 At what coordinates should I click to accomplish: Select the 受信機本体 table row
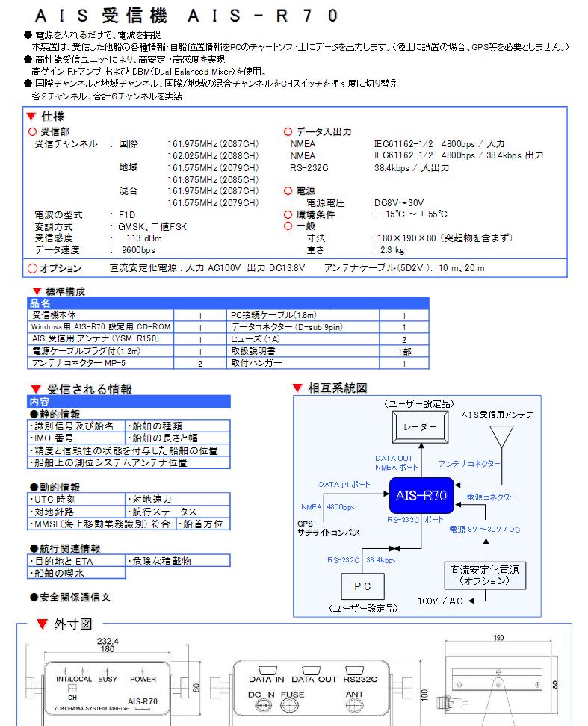[x=100, y=315]
